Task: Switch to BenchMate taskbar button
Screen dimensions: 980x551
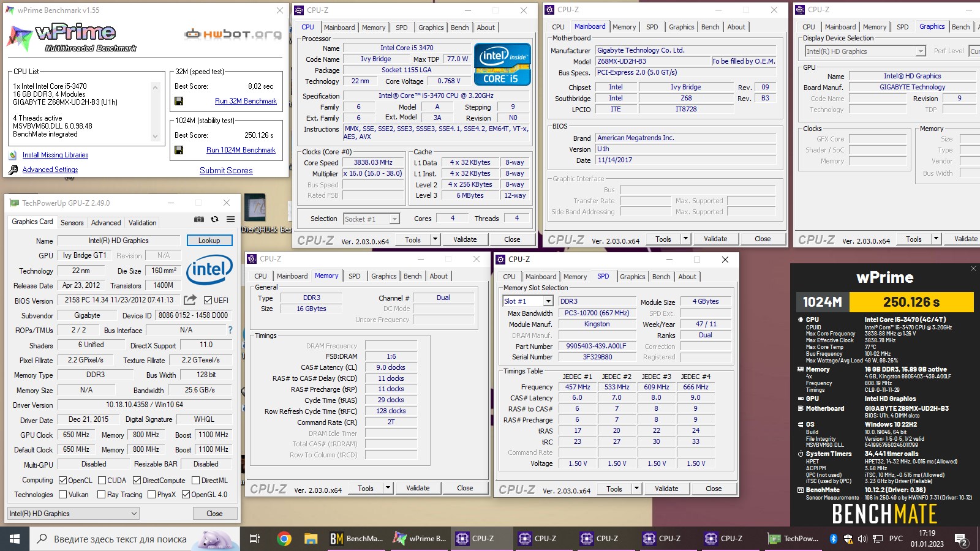Action: tap(357, 539)
